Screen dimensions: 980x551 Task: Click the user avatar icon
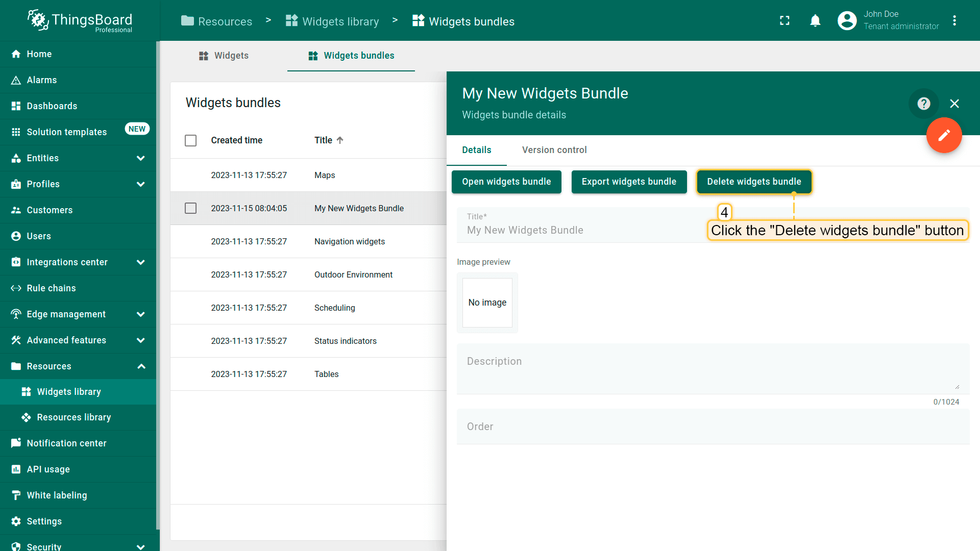click(x=847, y=21)
